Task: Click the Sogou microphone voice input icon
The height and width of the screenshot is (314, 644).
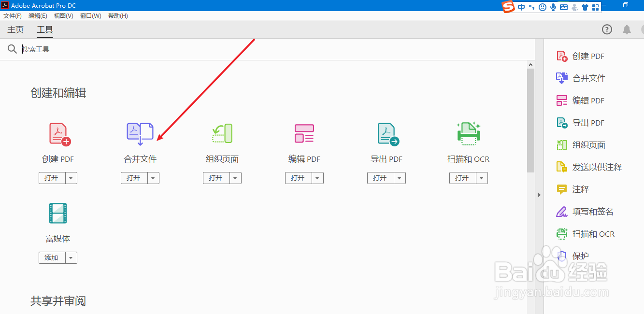Action: pos(553,7)
